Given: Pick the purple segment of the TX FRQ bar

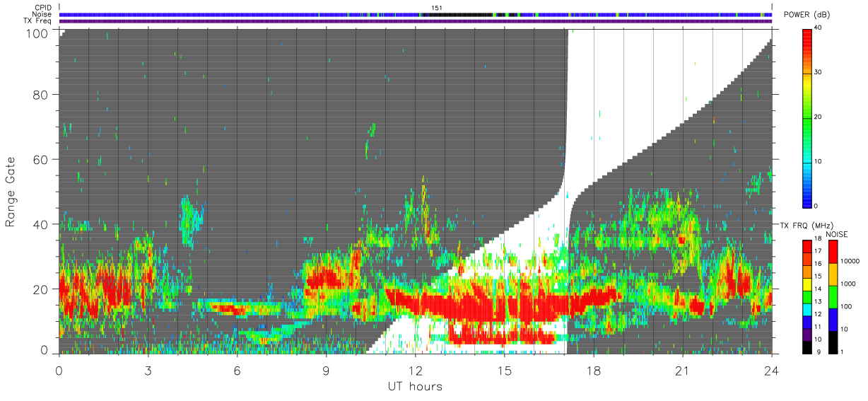Looking at the screenshot, I should (x=807, y=335).
